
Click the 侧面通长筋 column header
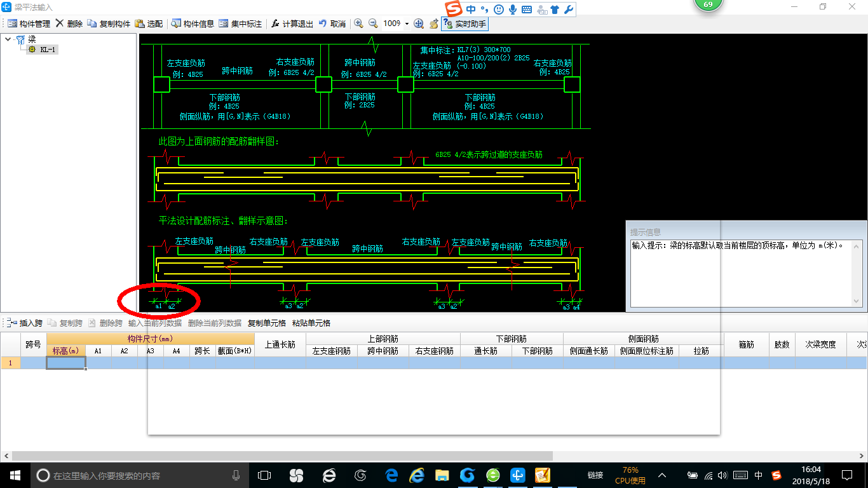(589, 351)
